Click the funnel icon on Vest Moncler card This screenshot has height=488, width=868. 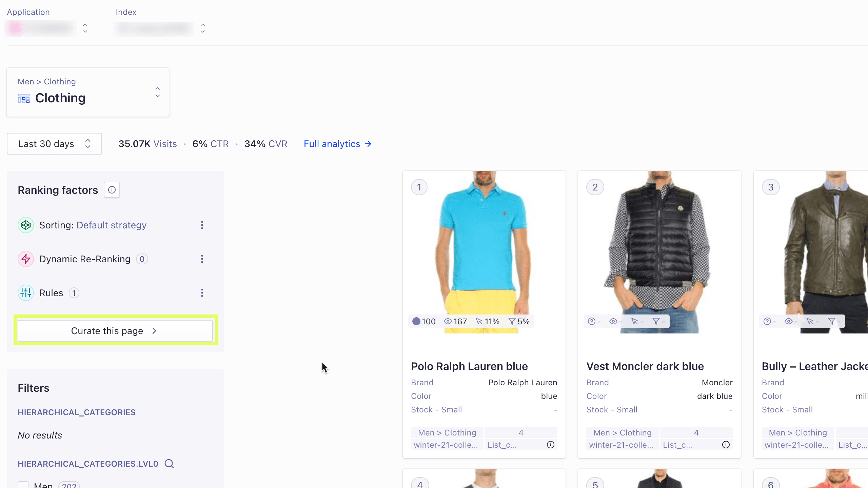click(656, 322)
